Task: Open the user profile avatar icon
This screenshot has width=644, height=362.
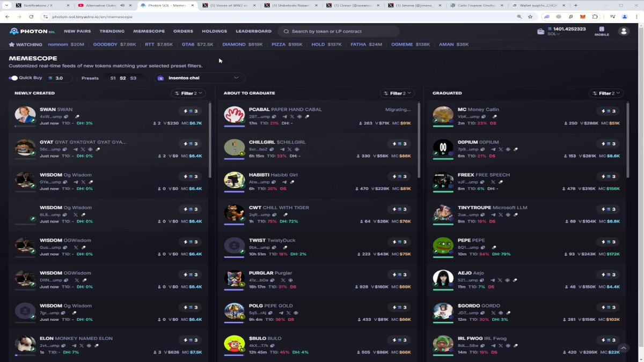Action: pyautogui.click(x=623, y=31)
